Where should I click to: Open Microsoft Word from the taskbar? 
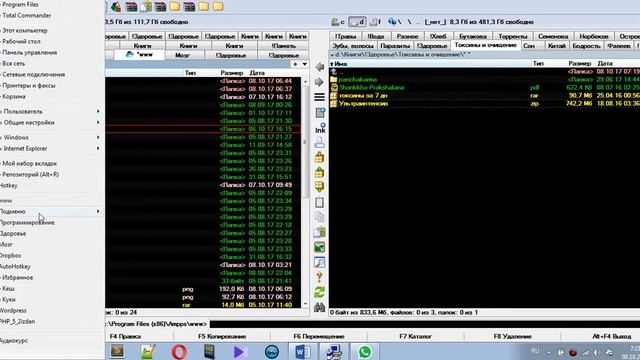302,351
